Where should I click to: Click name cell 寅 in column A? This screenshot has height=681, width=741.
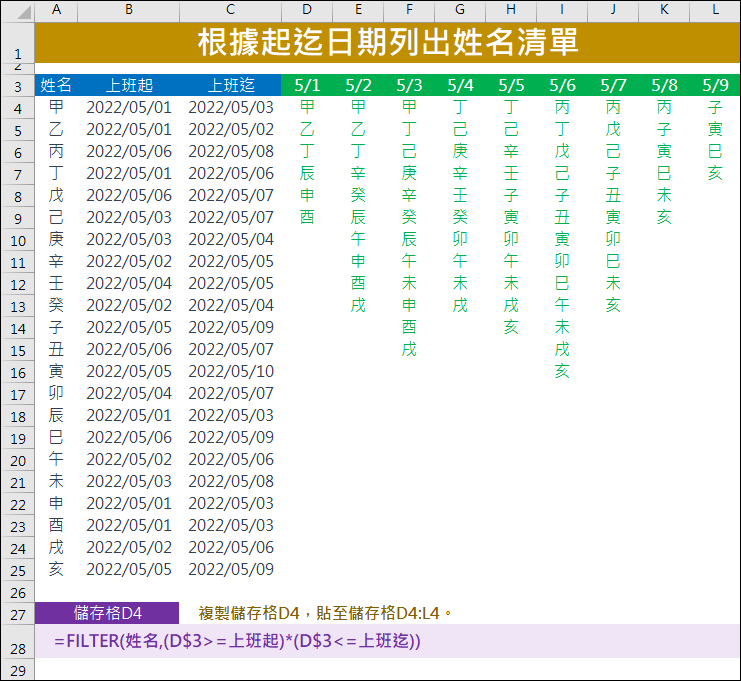pyautogui.click(x=56, y=371)
